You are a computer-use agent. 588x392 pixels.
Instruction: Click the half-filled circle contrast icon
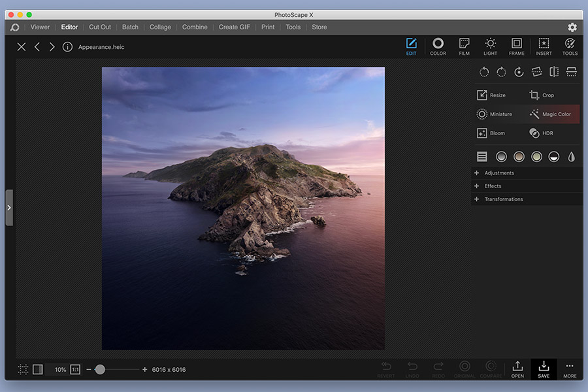tap(554, 156)
